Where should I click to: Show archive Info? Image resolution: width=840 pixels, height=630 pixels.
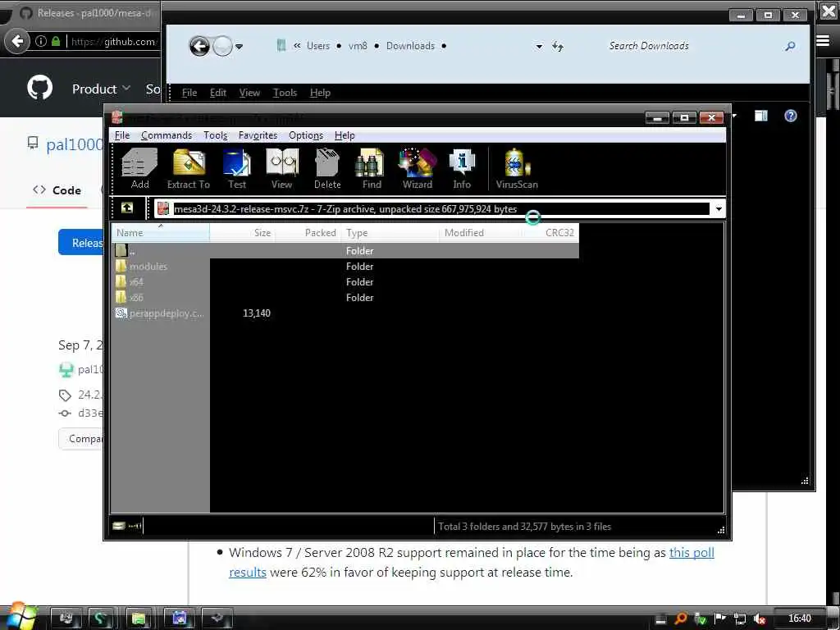(x=462, y=169)
